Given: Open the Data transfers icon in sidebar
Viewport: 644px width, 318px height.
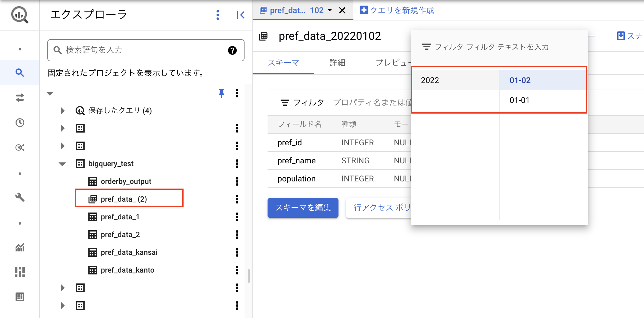Looking at the screenshot, I should point(20,98).
